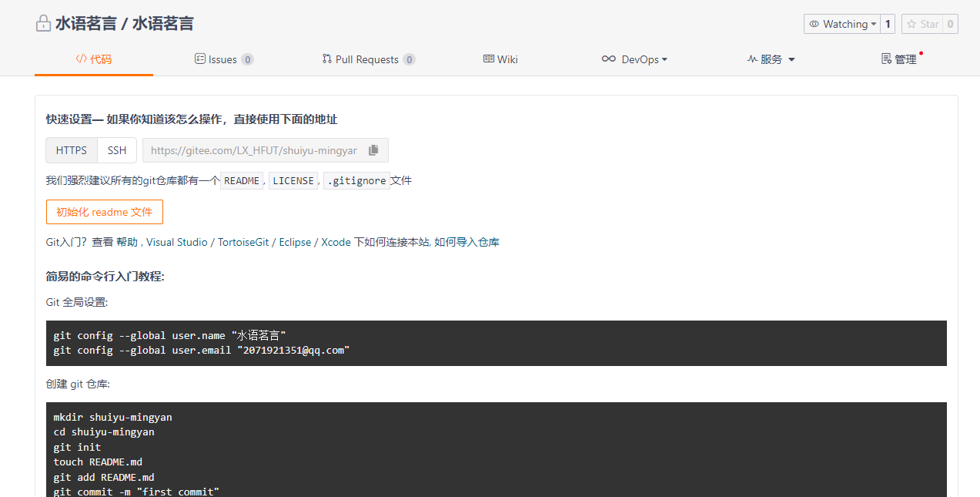Click the DevOps infinity icon
Image resolution: width=980 pixels, height=497 pixels.
tap(608, 59)
